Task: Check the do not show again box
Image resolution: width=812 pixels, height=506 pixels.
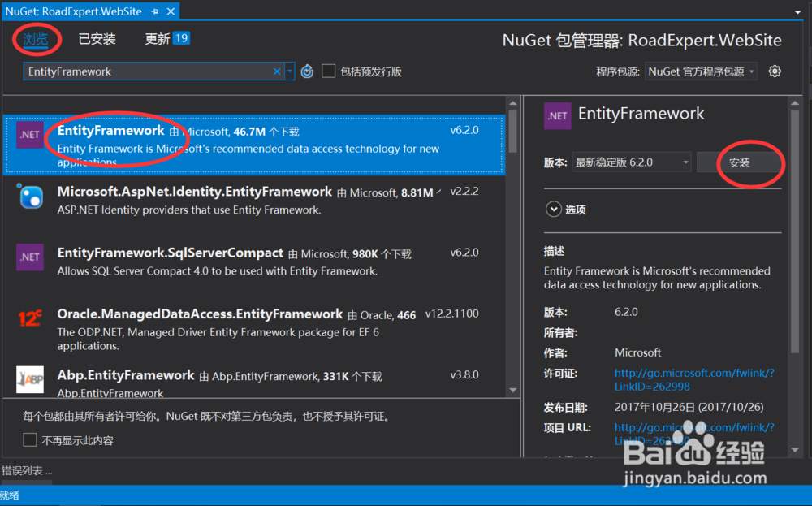Action: 30,439
